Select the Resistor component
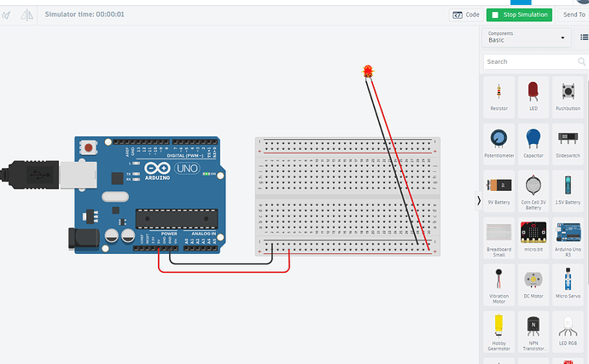This screenshot has width=589, height=364. pyautogui.click(x=499, y=97)
